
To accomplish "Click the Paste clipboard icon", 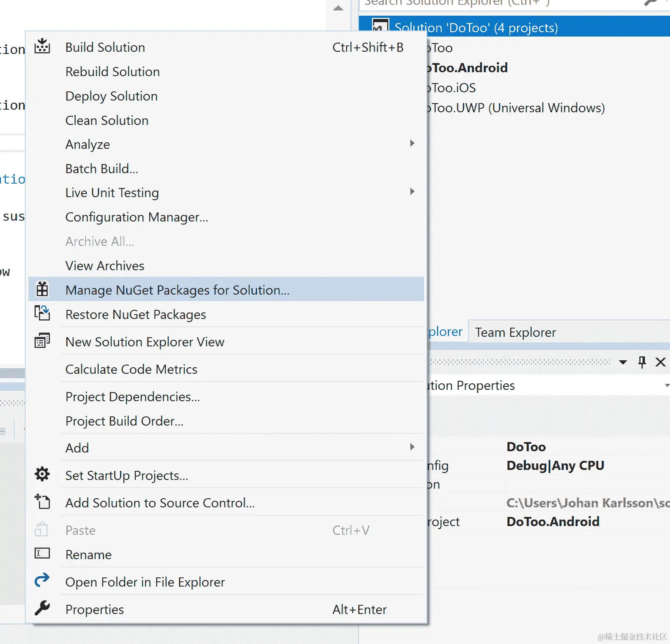I will coord(41,529).
